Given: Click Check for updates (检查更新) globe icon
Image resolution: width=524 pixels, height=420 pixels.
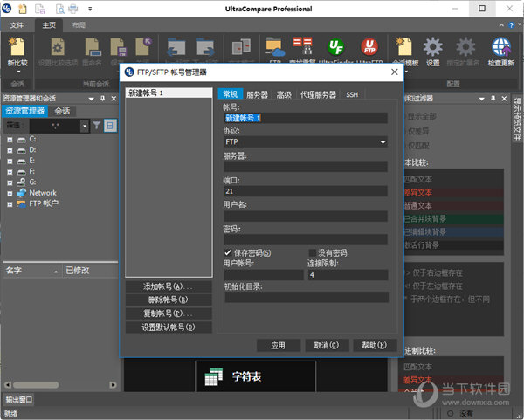Looking at the screenshot, I should pyautogui.click(x=501, y=47).
